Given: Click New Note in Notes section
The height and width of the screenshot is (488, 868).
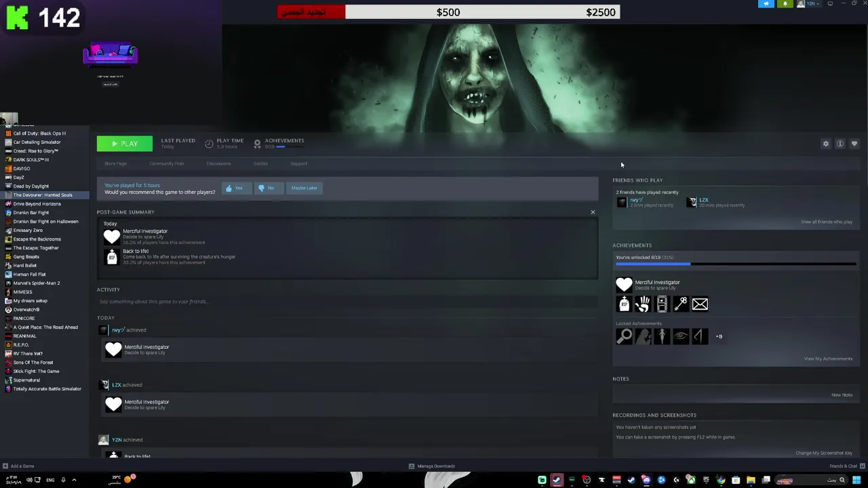Looking at the screenshot, I should coord(842,394).
